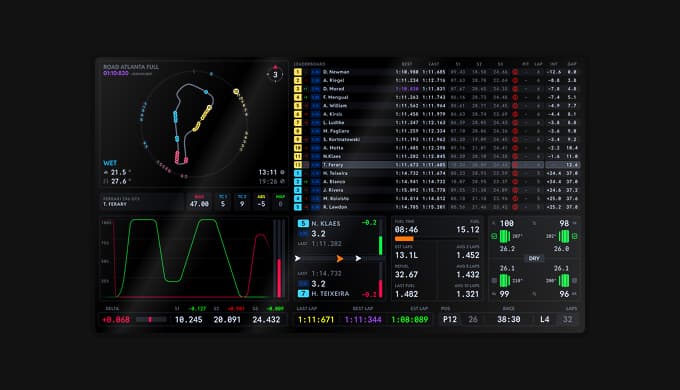The width and height of the screenshot is (680, 390).
Task: Click the DRY tyre compound label
Action: point(534,259)
